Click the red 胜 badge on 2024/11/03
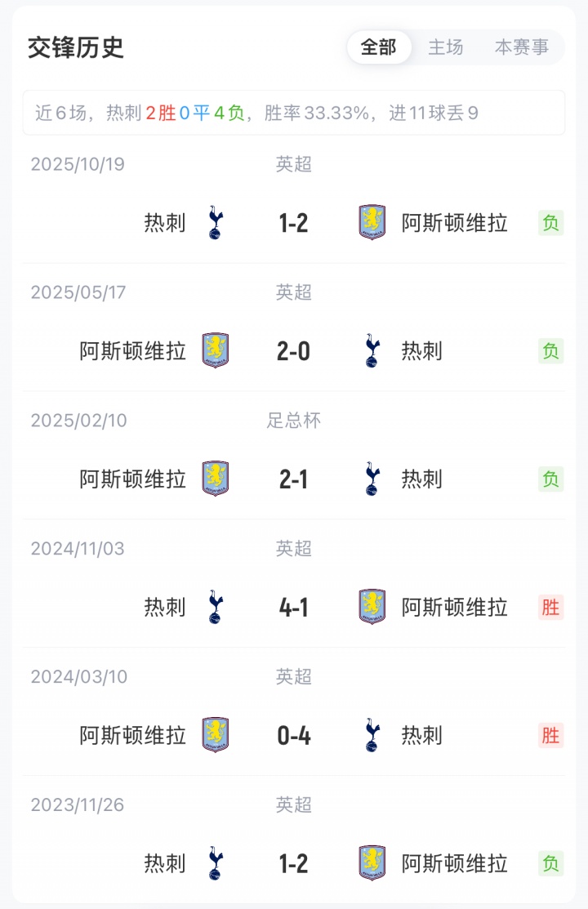Image resolution: width=588 pixels, height=909 pixels. [550, 607]
